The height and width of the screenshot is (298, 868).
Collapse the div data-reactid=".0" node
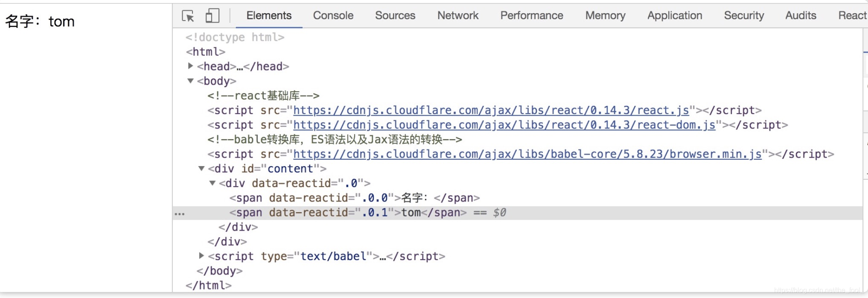[x=212, y=183]
